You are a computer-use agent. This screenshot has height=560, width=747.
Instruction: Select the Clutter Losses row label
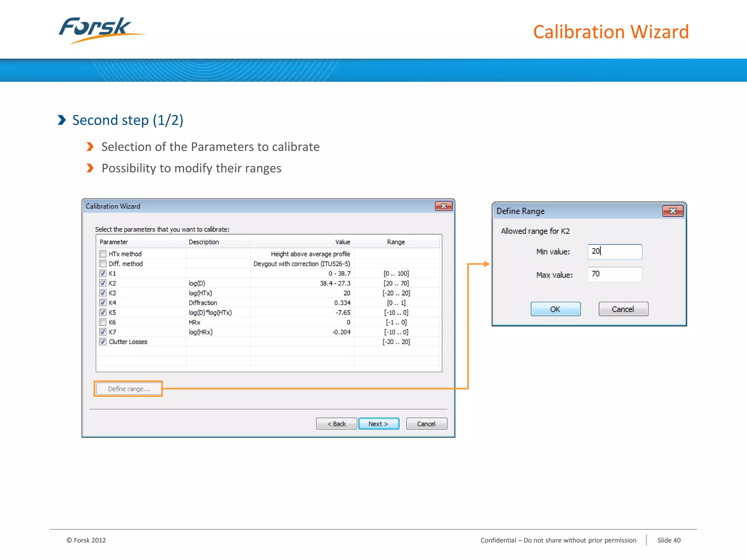pyautogui.click(x=128, y=342)
